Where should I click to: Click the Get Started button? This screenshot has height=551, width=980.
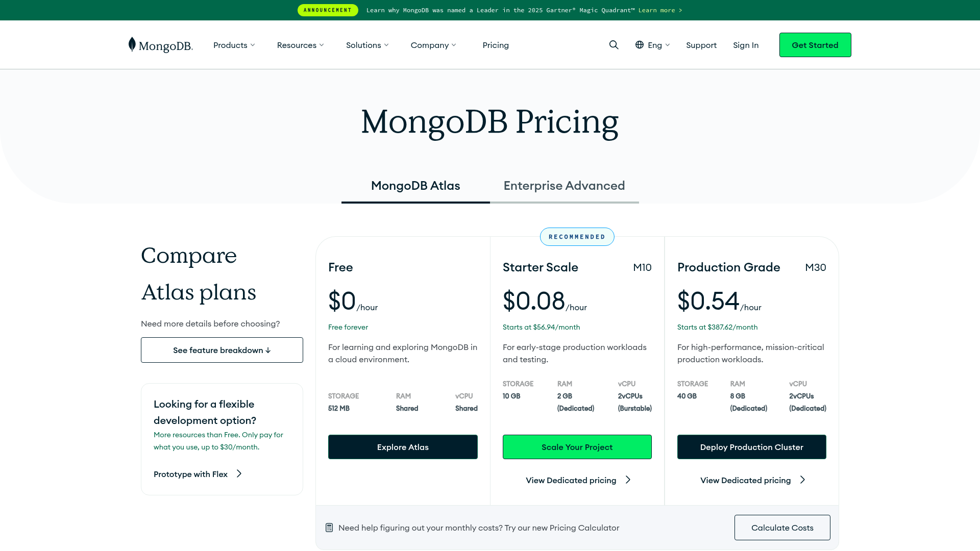click(x=815, y=45)
